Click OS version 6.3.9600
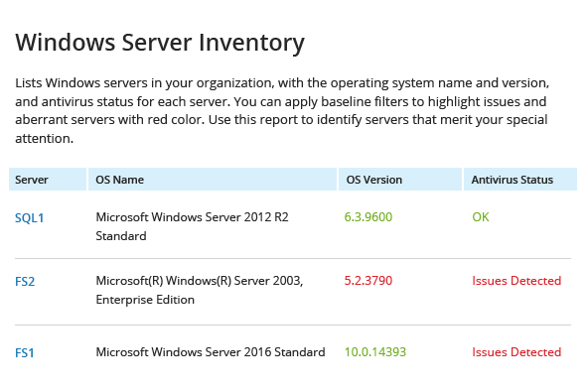This screenshot has width=586, height=392. (368, 217)
